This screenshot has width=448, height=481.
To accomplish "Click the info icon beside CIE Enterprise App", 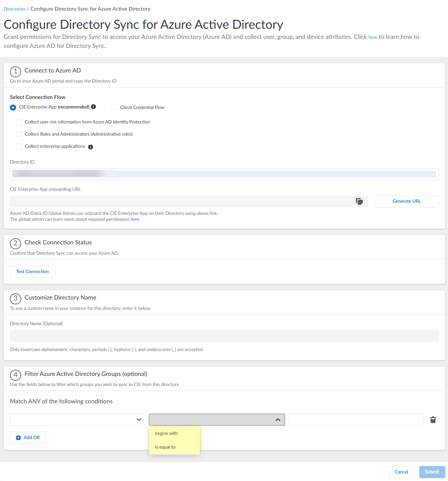I will pyautogui.click(x=93, y=107).
